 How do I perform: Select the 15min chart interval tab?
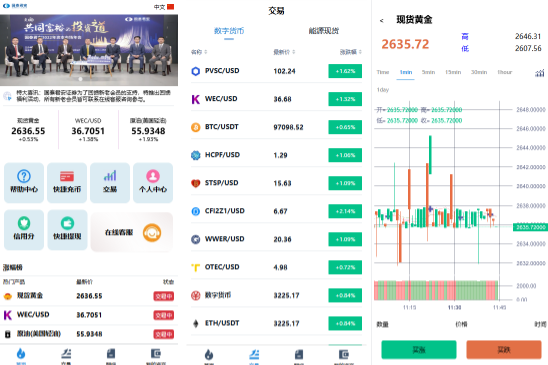[x=453, y=72]
